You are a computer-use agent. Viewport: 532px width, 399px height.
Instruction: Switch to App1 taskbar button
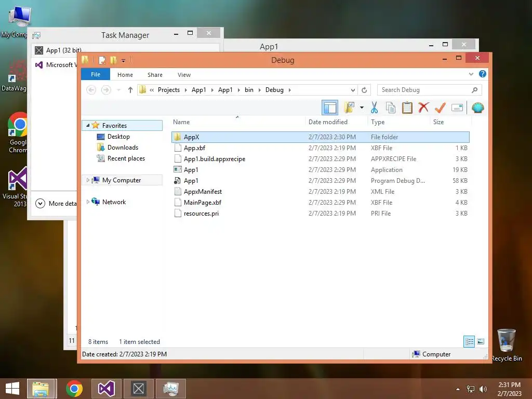(x=138, y=389)
